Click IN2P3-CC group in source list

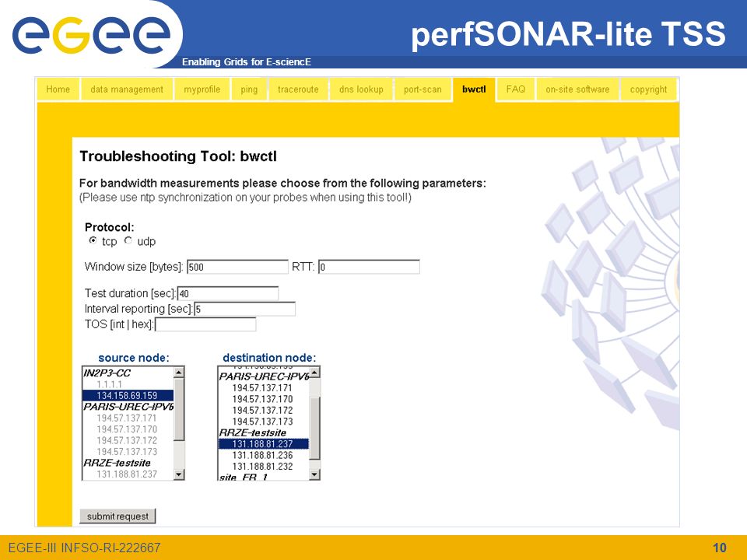coord(128,373)
